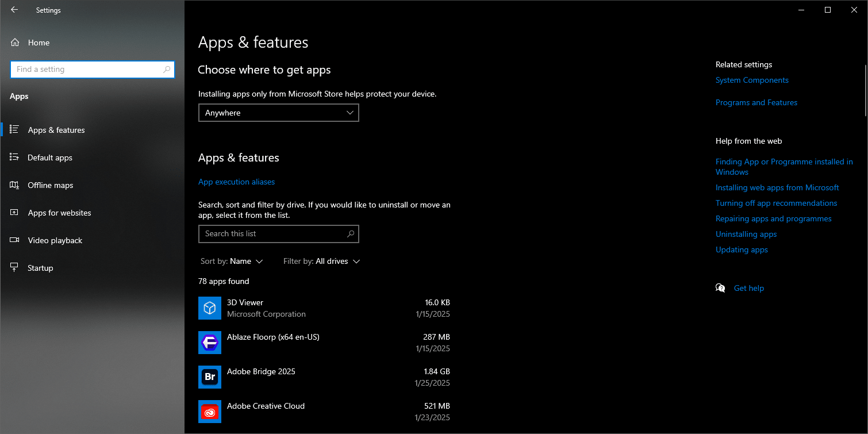Select the Adobe Bridge 2025 icon
This screenshot has width=868, height=434.
(210, 377)
